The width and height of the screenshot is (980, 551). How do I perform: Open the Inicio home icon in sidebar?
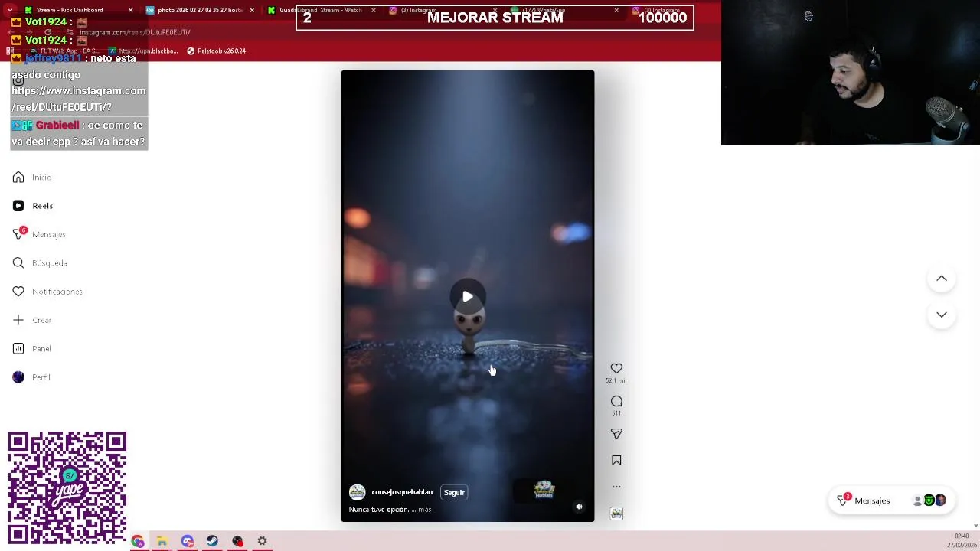point(18,178)
